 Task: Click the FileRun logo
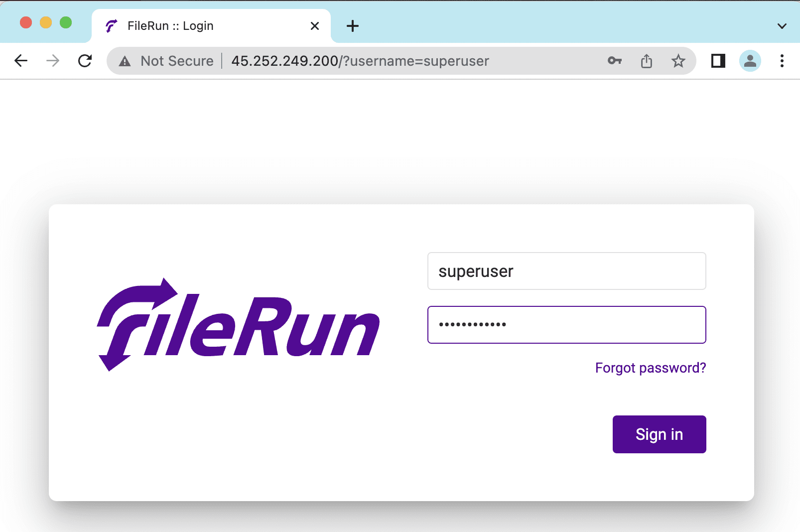pyautogui.click(x=238, y=325)
